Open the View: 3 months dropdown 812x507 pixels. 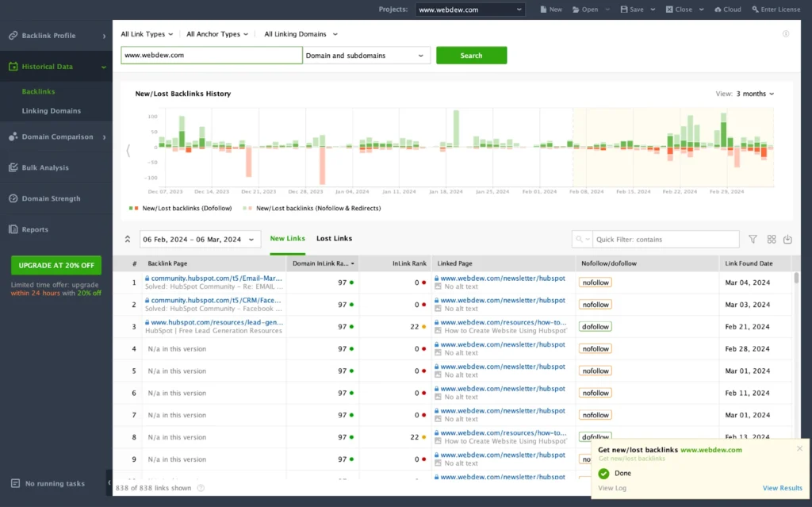point(745,93)
